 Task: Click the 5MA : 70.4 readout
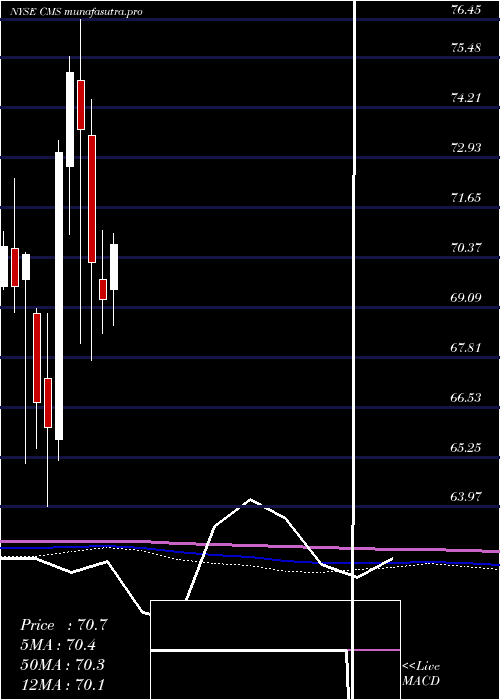tap(58, 645)
